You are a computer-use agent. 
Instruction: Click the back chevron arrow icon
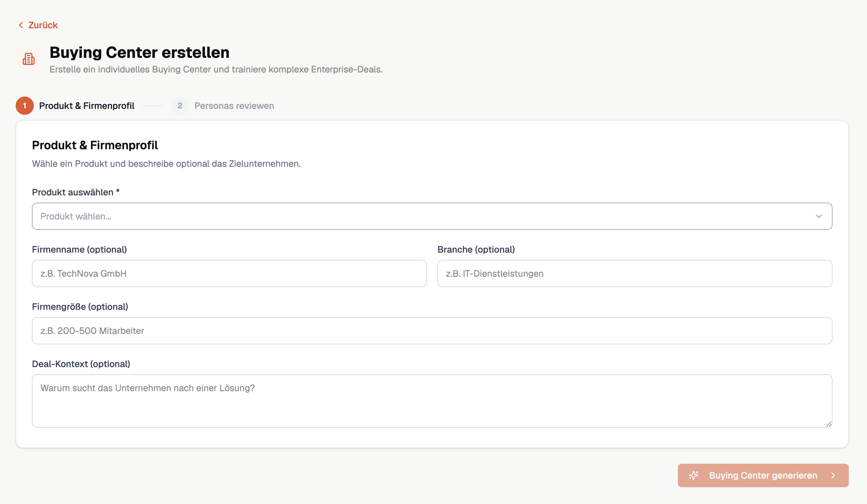point(21,25)
